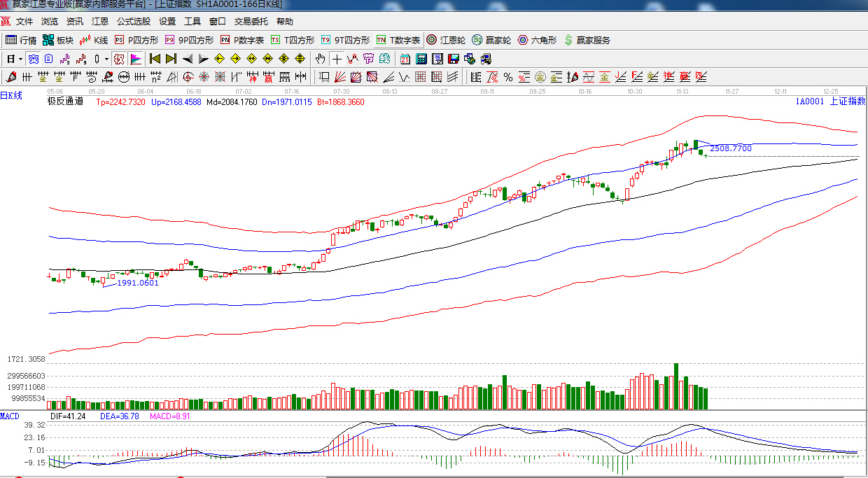
Task: Open the candlestick chart type dropdown arrow
Action: [106, 59]
